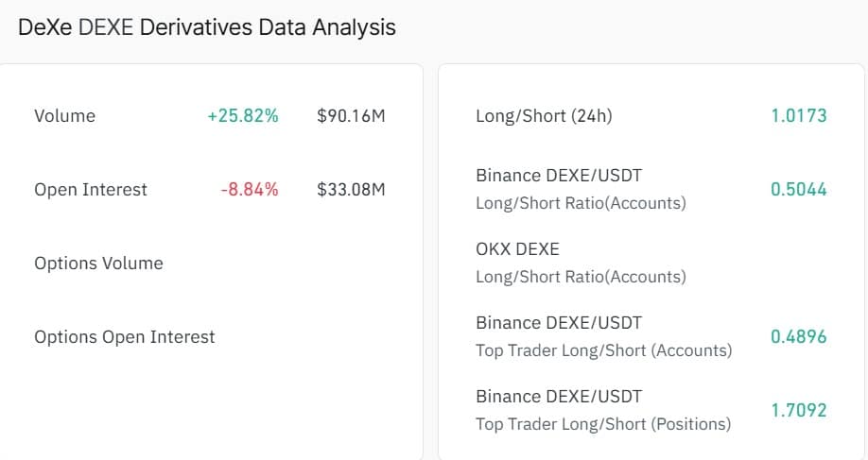Image resolution: width=868 pixels, height=460 pixels.
Task: Click the Volume label
Action: [64, 116]
